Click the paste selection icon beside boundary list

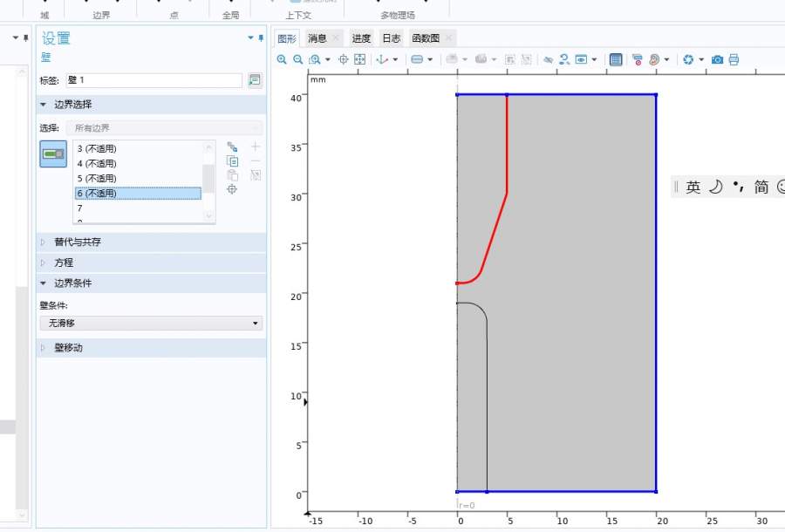[232, 175]
